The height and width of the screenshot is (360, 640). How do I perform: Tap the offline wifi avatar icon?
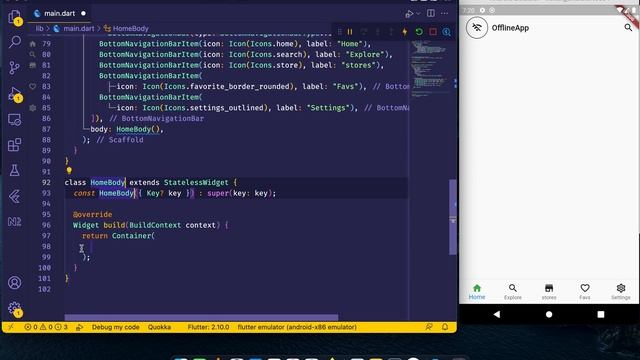click(x=477, y=28)
